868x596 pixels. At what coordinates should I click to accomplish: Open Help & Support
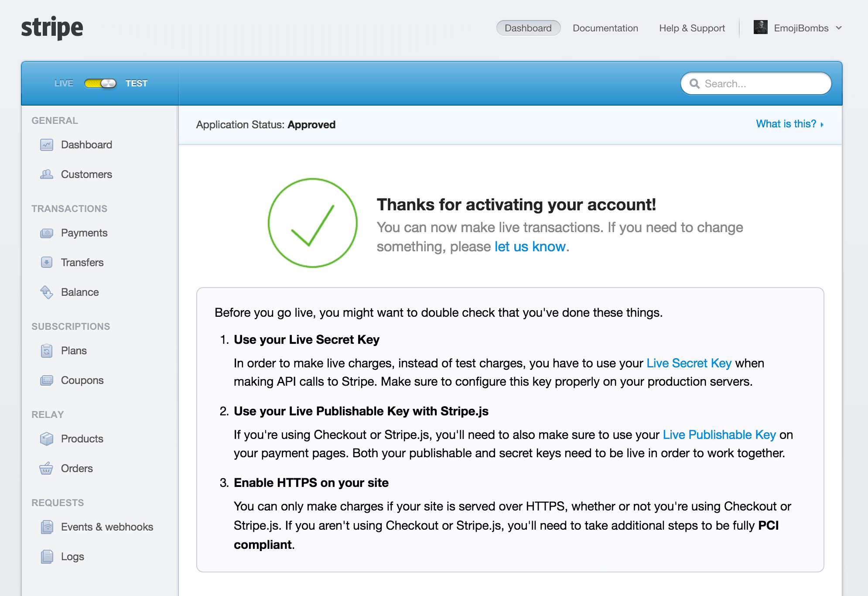(x=692, y=27)
